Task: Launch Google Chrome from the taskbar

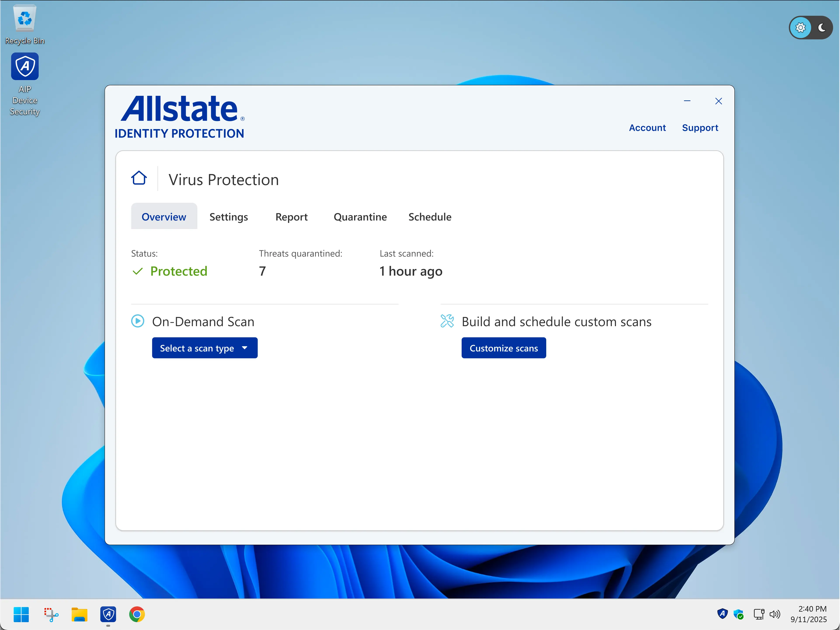Action: (x=137, y=614)
